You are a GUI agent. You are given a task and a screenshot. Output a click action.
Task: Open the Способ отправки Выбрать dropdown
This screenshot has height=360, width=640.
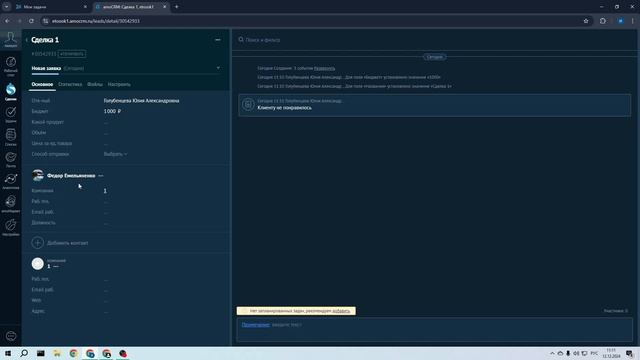click(116, 154)
